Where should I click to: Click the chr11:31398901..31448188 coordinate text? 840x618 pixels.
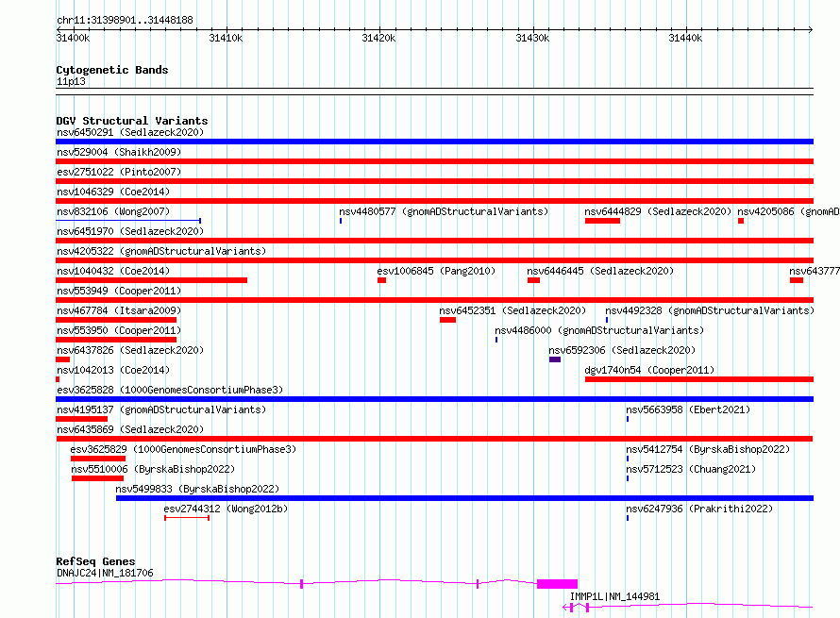tap(125, 21)
